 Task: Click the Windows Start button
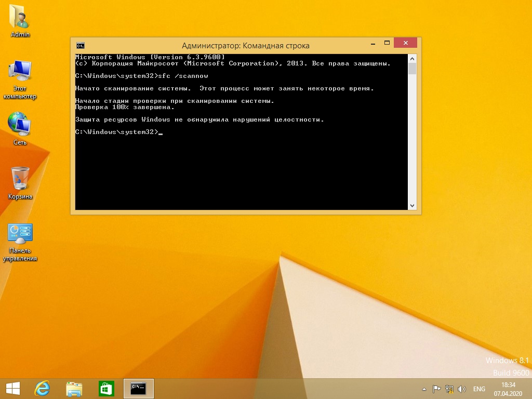(x=12, y=388)
